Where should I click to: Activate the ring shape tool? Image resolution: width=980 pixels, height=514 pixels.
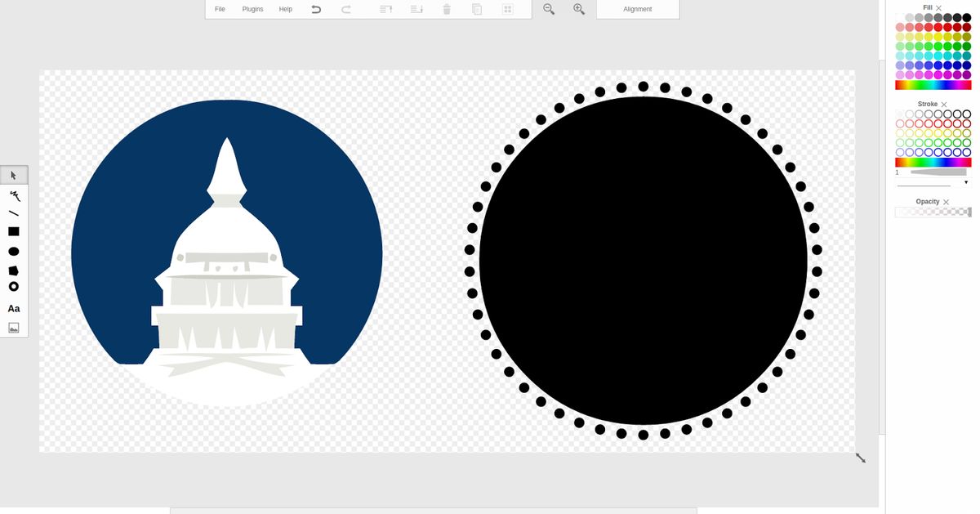tap(14, 287)
